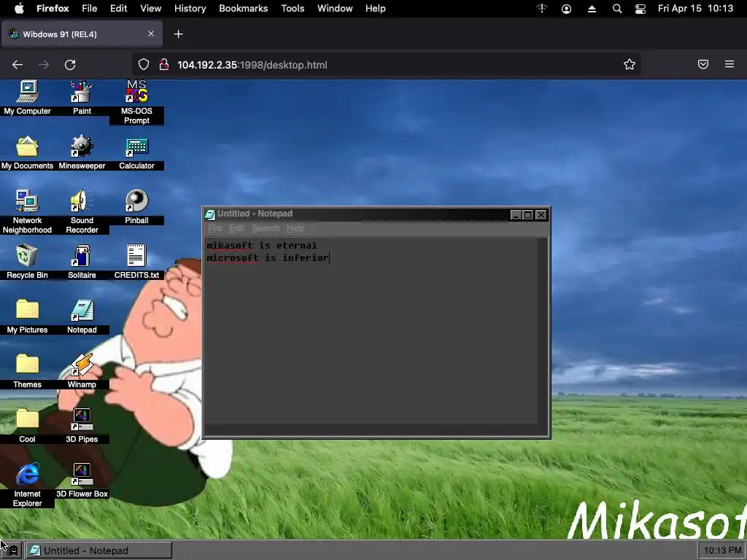Launch the Calculator shortcut
Screen dimensions: 747x560
click(136, 153)
